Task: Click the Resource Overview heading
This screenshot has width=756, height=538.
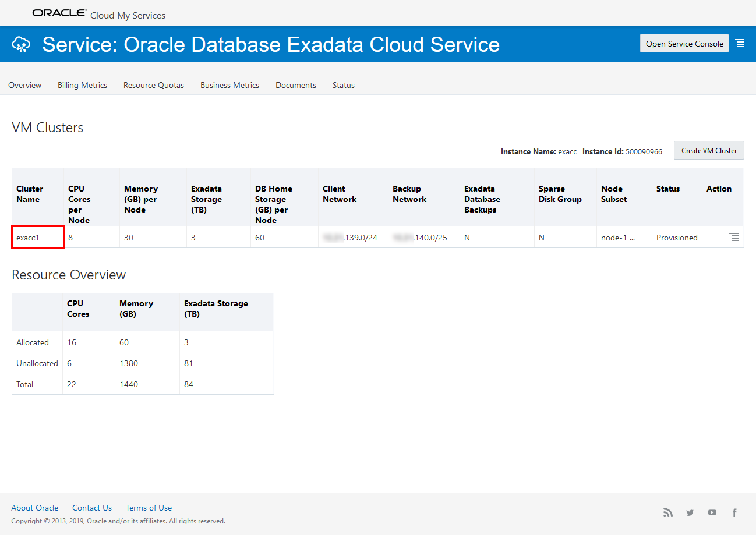Action: point(69,275)
